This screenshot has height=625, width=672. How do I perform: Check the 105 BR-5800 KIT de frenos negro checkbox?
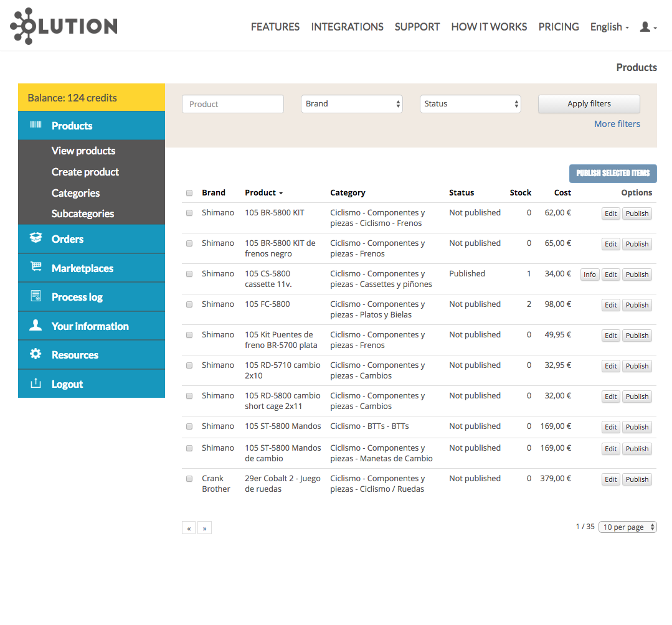pos(189,243)
